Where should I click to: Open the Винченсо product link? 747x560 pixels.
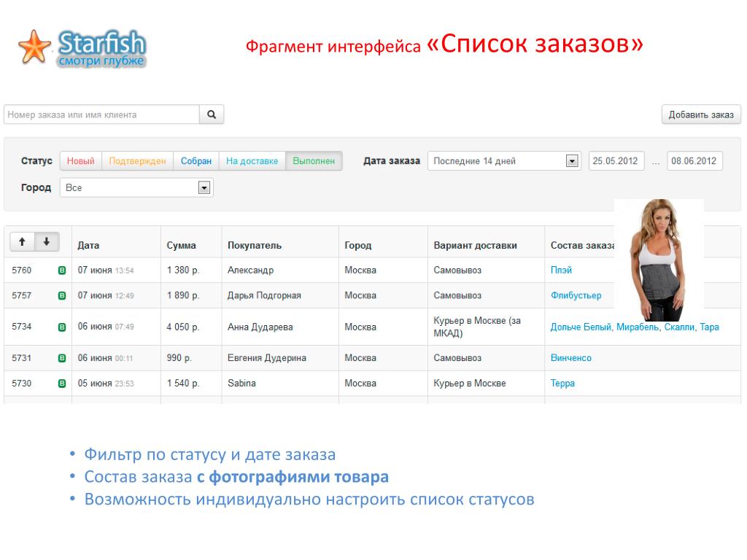click(570, 358)
